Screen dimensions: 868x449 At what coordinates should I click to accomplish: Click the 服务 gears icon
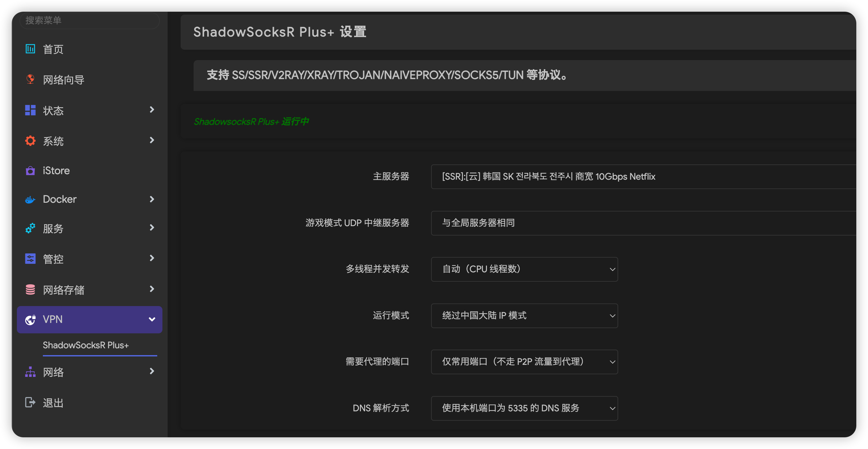tap(30, 228)
